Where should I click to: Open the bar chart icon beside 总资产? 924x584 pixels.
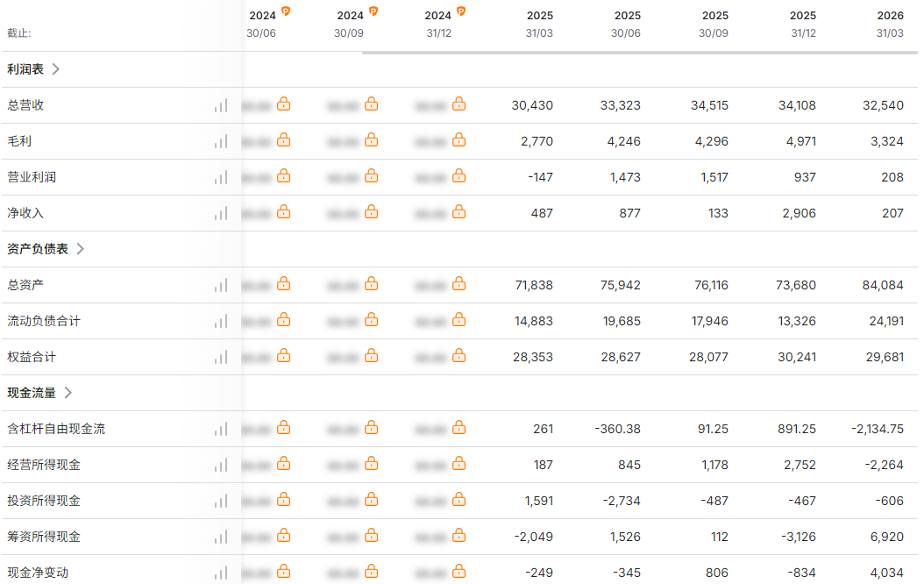coord(221,286)
